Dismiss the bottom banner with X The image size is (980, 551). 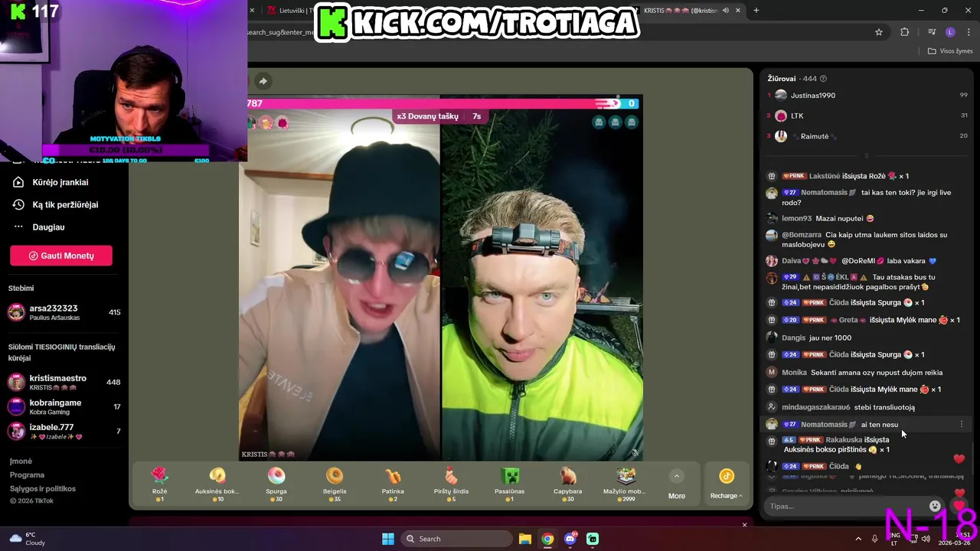pyautogui.click(x=744, y=525)
